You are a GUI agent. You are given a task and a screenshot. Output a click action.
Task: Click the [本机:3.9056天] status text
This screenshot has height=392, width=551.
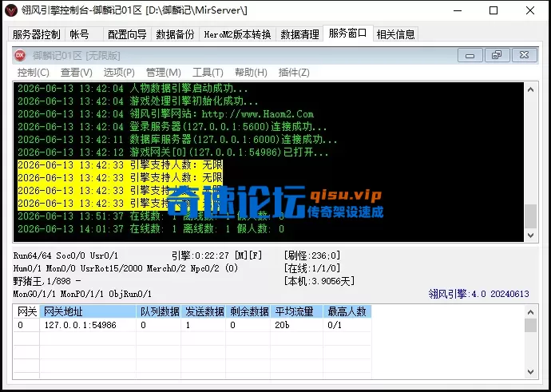(319, 281)
